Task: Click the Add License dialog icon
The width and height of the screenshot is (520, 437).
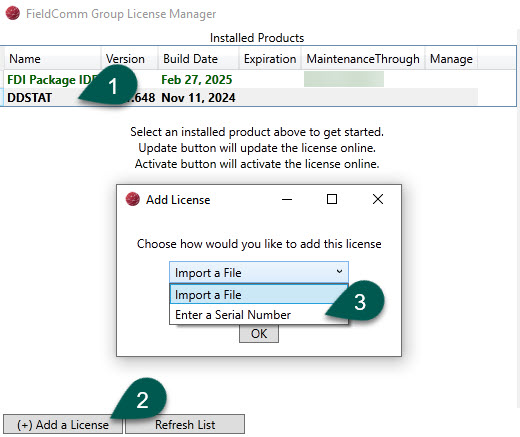Action: tap(132, 199)
